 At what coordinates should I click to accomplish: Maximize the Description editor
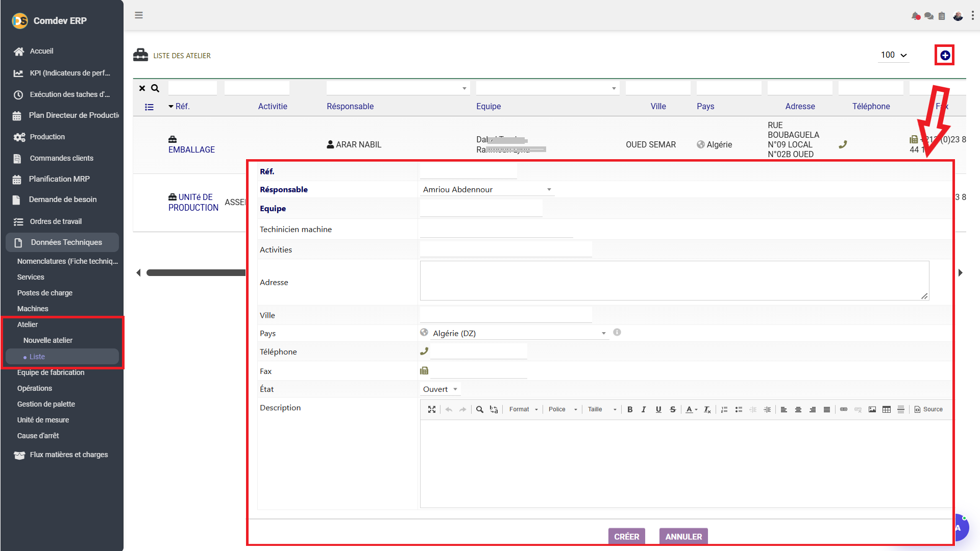[x=432, y=409]
